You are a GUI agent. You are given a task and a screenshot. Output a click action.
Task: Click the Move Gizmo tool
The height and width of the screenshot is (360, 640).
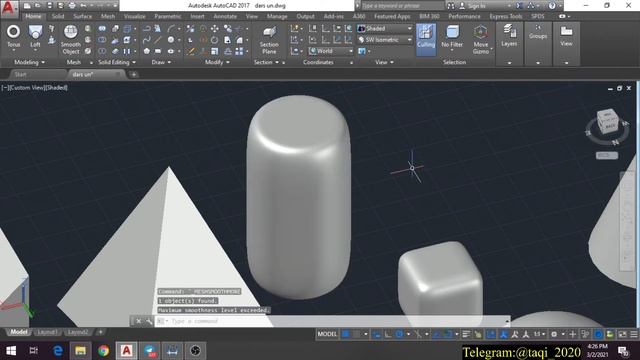pyautogui.click(x=481, y=40)
